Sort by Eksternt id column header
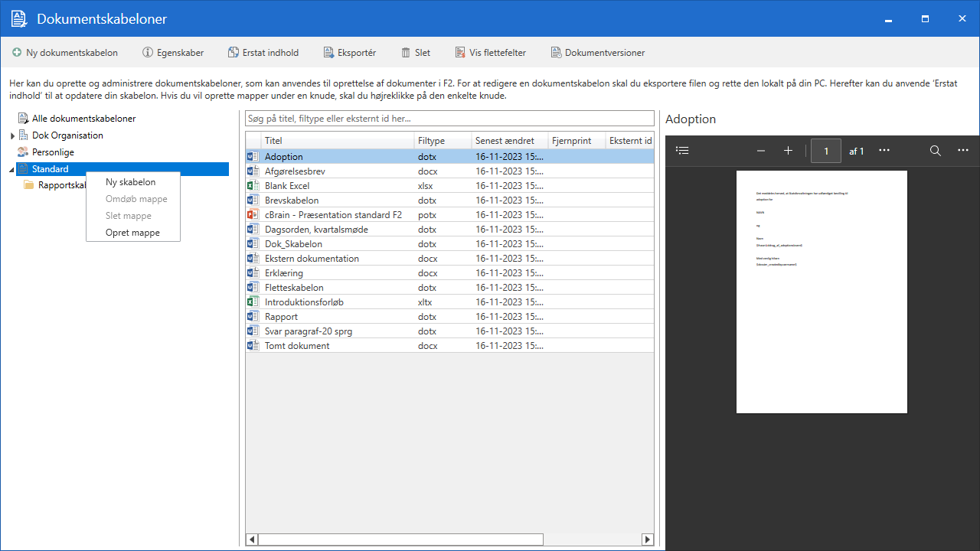The height and width of the screenshot is (551, 980). click(630, 141)
